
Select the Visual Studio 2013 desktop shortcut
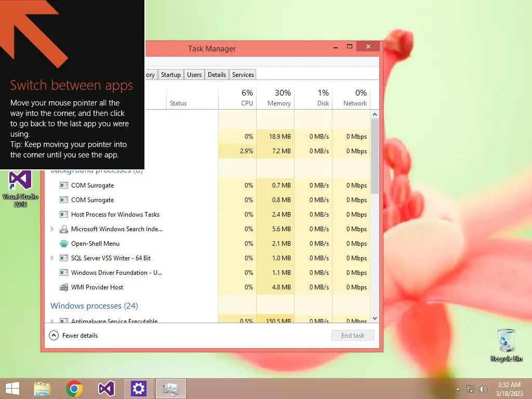(x=20, y=189)
